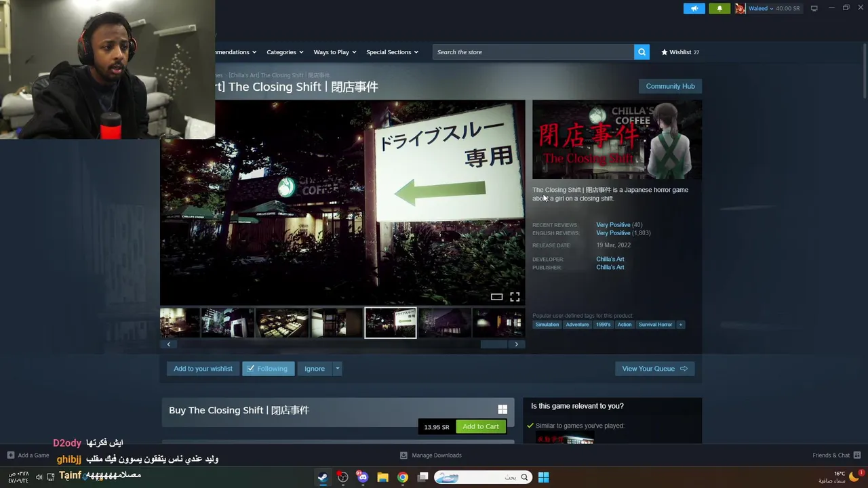
Task: Enter Big Picture mode via monitor icon
Action: click(x=814, y=8)
